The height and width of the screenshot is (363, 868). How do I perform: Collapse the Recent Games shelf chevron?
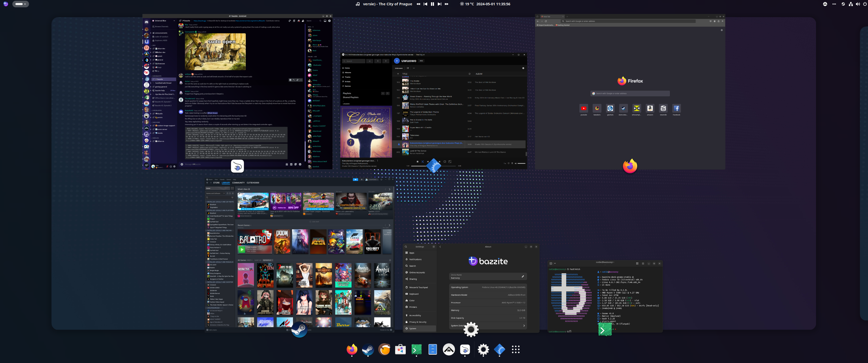(251, 225)
